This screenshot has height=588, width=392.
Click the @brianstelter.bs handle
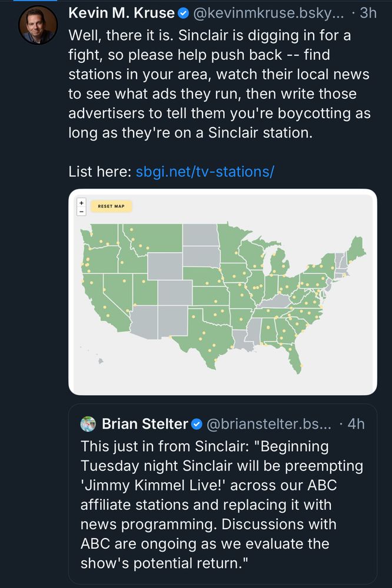[269, 424]
